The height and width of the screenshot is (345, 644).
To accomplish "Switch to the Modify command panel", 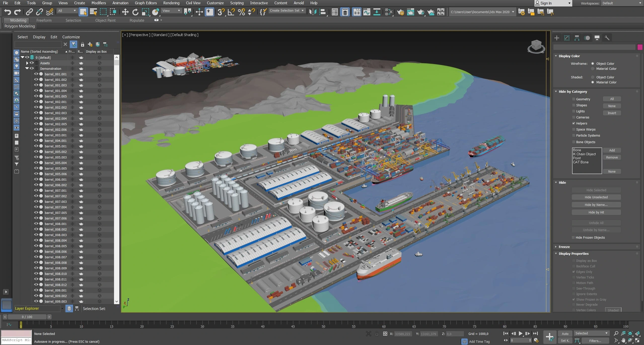I will point(567,38).
